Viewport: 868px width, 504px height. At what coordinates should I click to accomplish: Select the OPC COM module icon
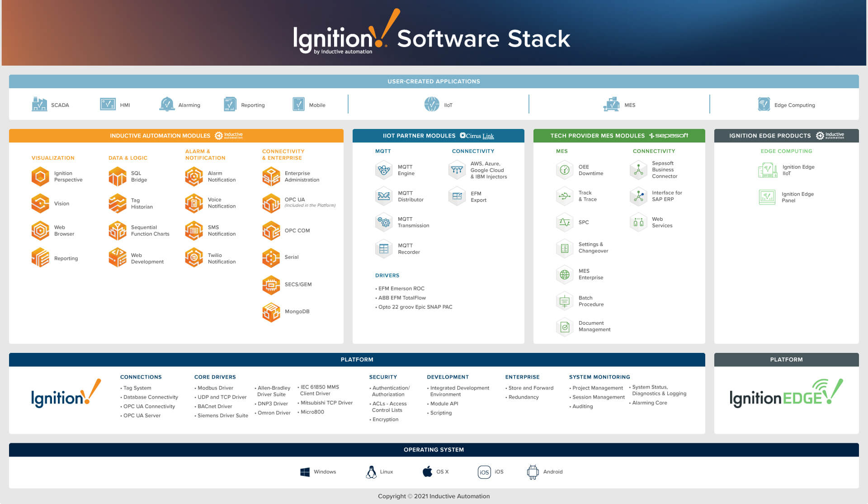[x=271, y=230]
